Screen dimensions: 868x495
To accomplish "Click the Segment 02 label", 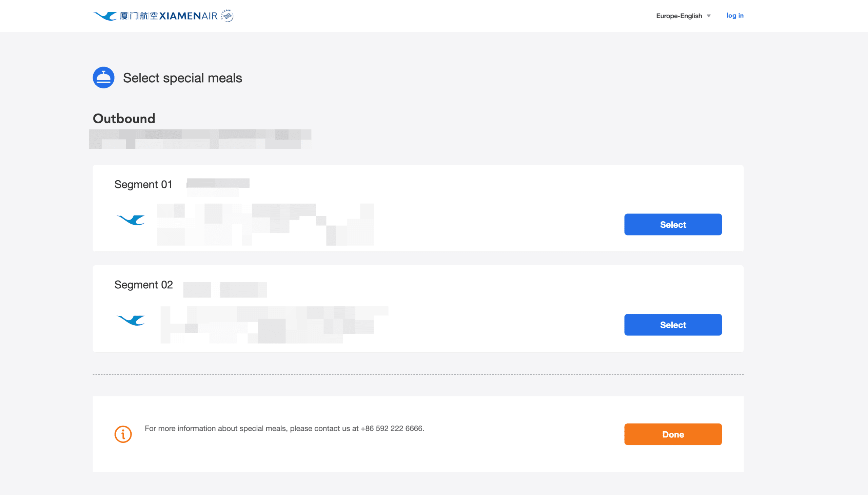I will (x=143, y=285).
